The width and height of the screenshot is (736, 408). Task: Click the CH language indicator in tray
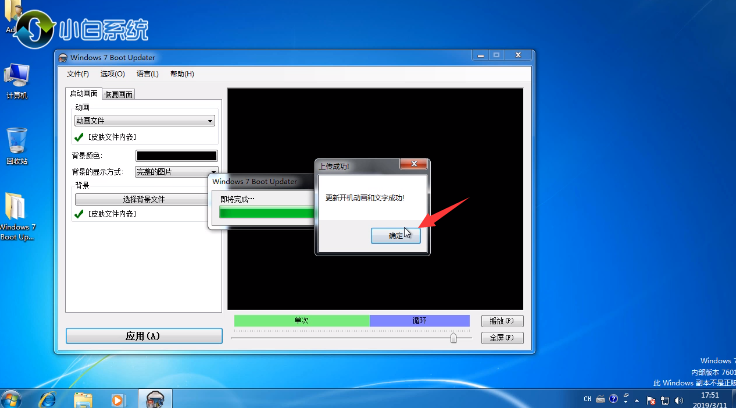(587, 399)
